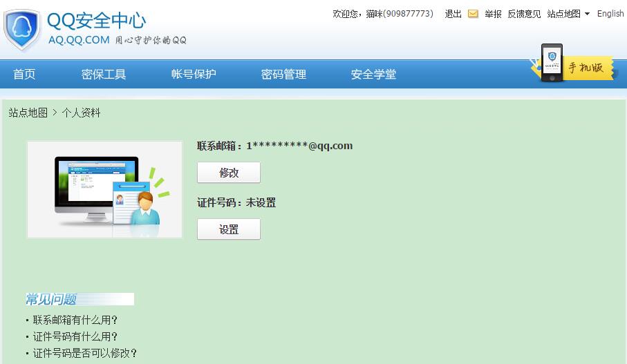Click the 常见问题 section heading
Image resolution: width=627 pixels, height=364 pixels.
pyautogui.click(x=51, y=299)
